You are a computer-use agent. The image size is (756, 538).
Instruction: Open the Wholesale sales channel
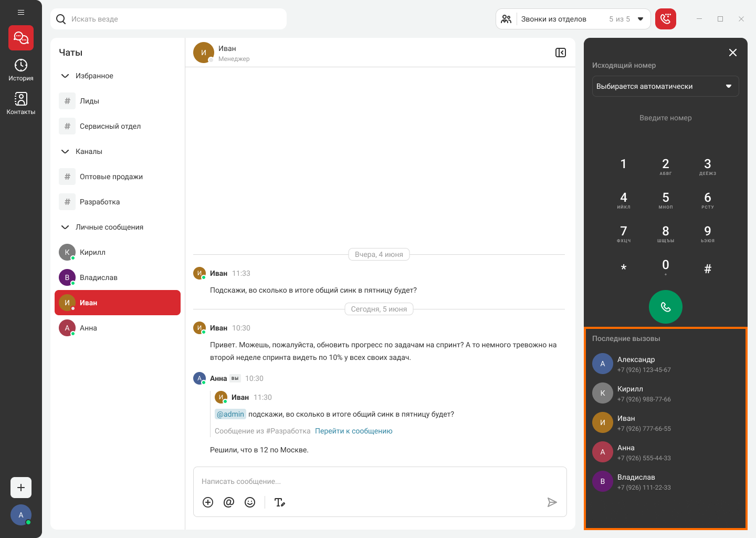[111, 177]
